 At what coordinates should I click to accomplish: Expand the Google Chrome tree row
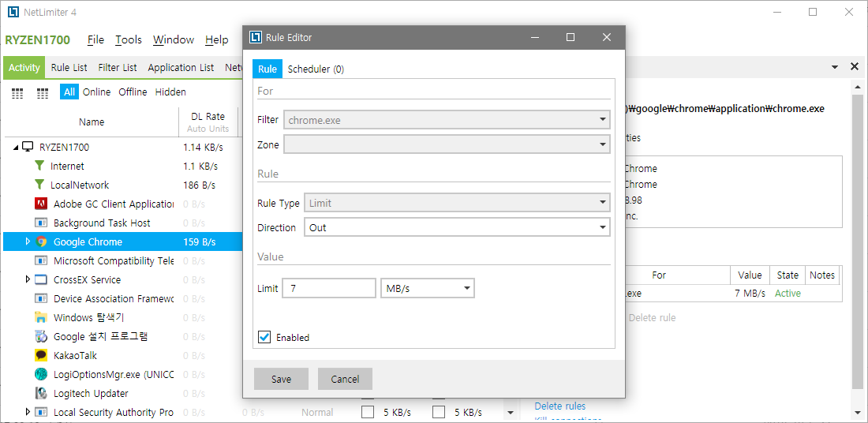tap(28, 241)
